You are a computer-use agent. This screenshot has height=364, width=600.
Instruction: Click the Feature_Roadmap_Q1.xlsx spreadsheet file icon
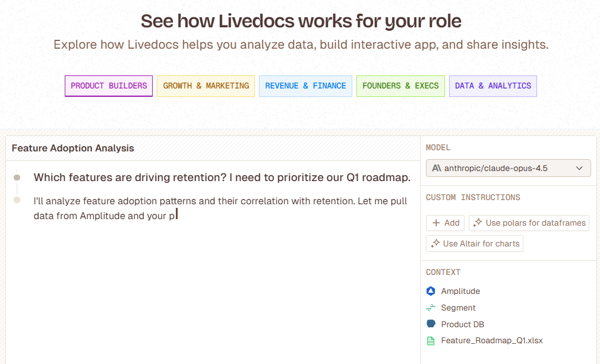pyautogui.click(x=431, y=341)
